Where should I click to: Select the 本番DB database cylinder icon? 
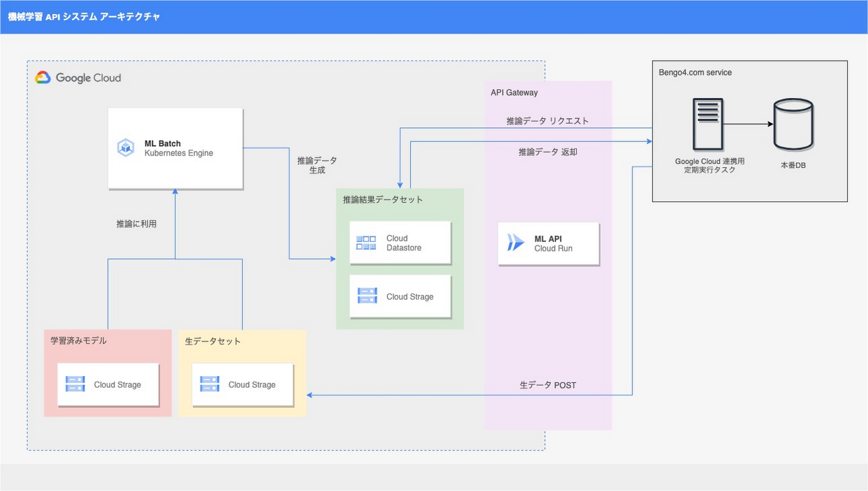pyautogui.click(x=793, y=124)
